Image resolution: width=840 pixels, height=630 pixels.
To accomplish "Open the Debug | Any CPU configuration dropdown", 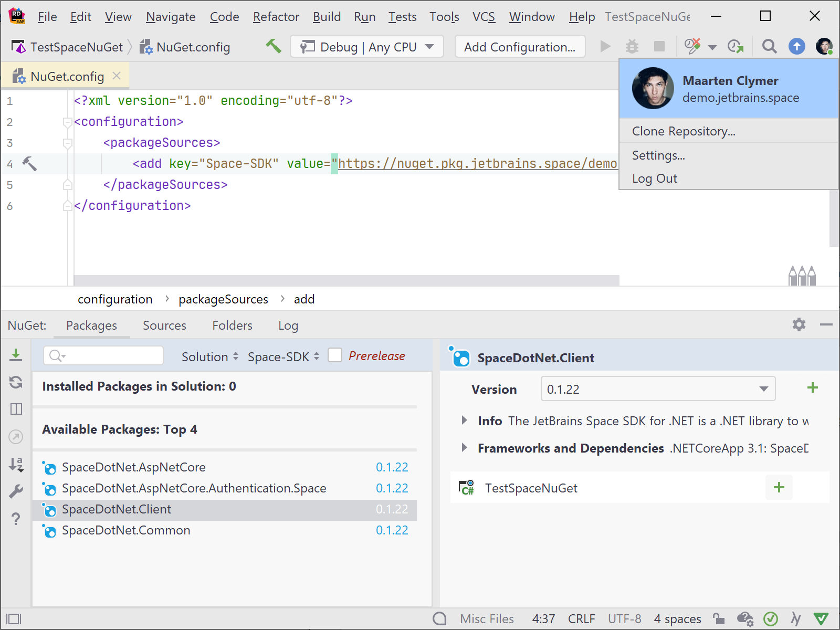I will pos(367,47).
